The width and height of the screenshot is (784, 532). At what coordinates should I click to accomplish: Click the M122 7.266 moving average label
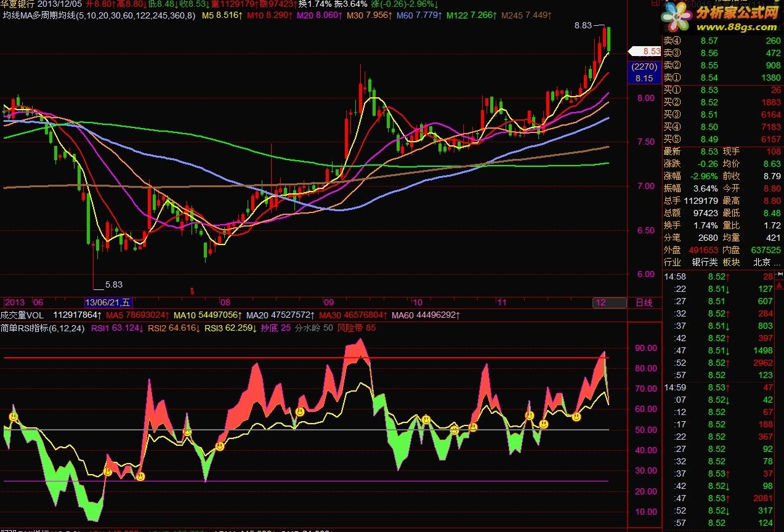pos(472,14)
